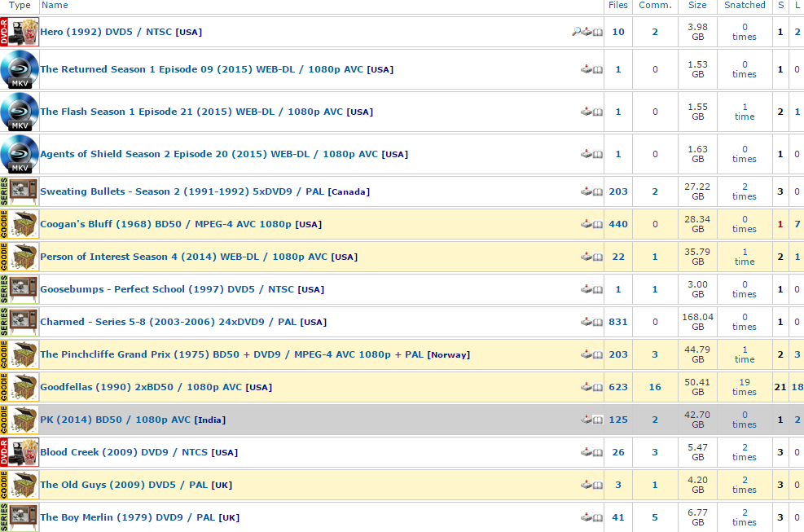Sort by the Snatched column header
The height and width of the screenshot is (532, 804).
point(745,5)
